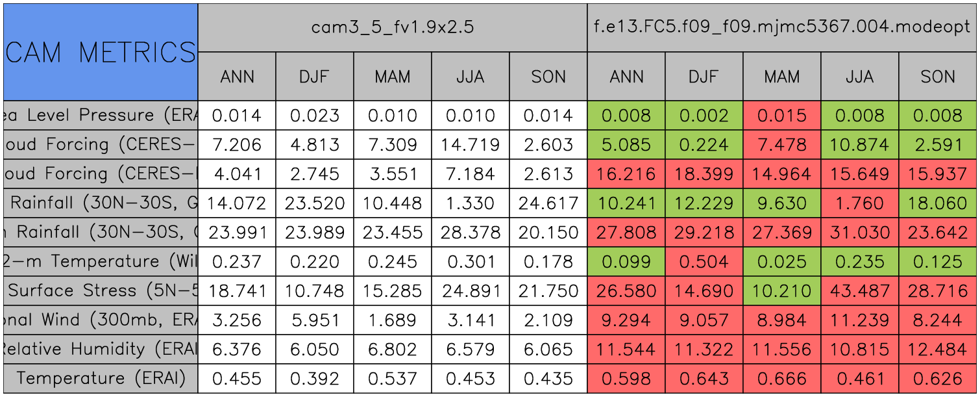The height and width of the screenshot is (397, 980).
Task: Select the cam3_5_fv1.9x2.5 case header
Action: tap(392, 27)
